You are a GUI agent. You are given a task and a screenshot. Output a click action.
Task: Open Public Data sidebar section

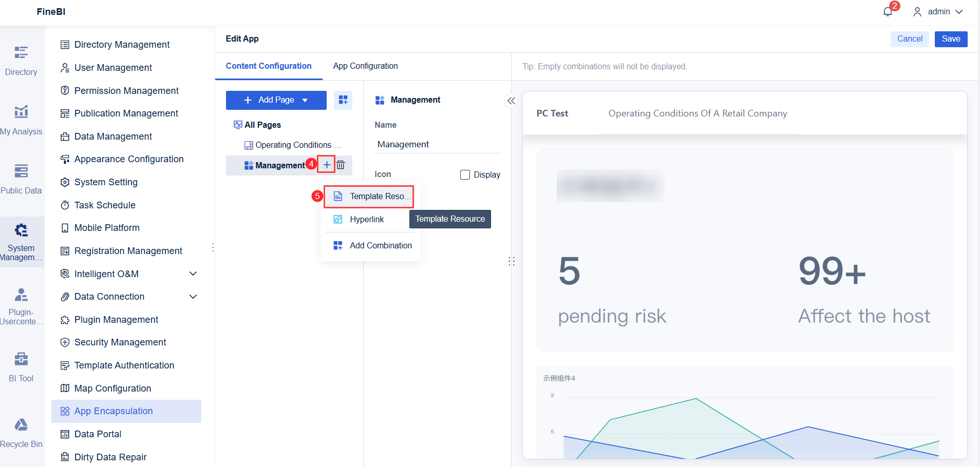click(21, 179)
